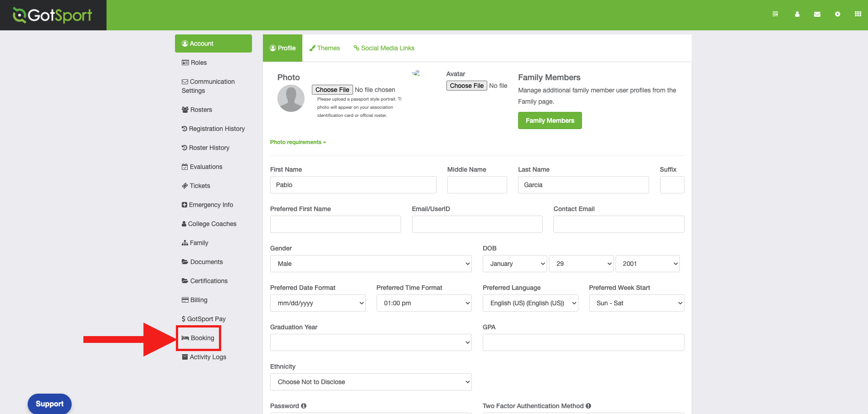This screenshot has height=414, width=868.
Task: Click Two Factor Authentication info icon
Action: pyautogui.click(x=588, y=406)
